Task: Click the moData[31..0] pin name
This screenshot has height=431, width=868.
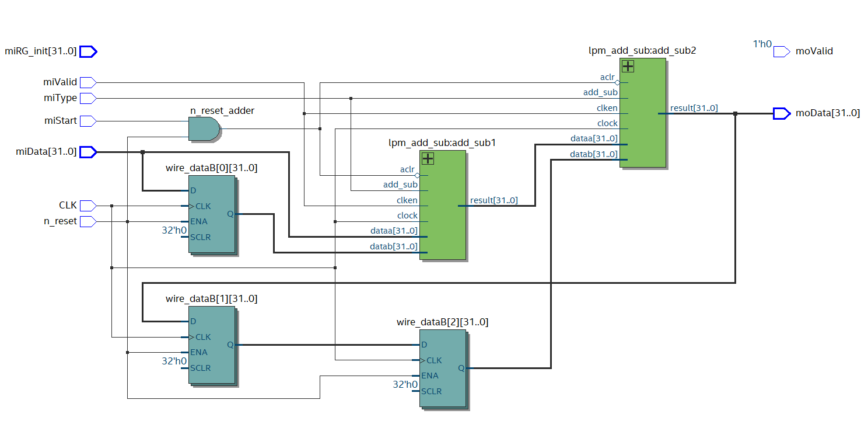Action: (828, 113)
